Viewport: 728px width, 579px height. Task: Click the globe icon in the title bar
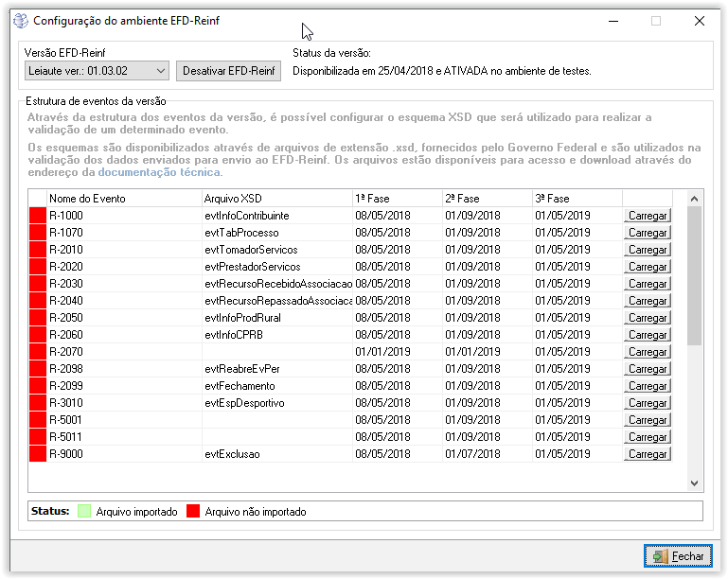pyautogui.click(x=20, y=21)
